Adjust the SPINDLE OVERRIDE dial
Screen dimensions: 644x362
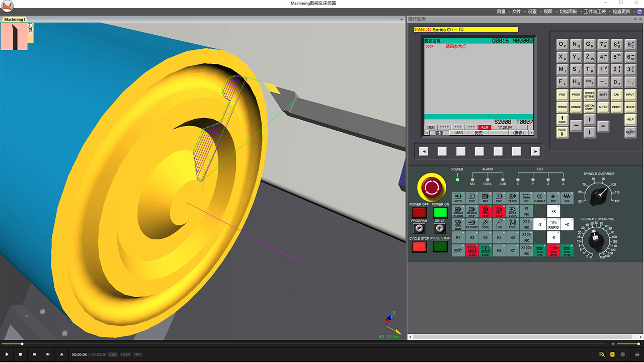pos(599,193)
